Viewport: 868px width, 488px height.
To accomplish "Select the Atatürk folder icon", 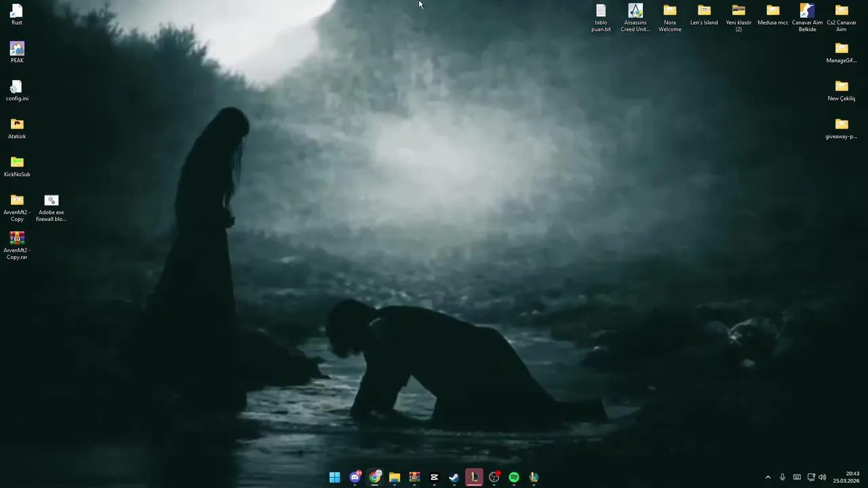I will pyautogui.click(x=17, y=129).
